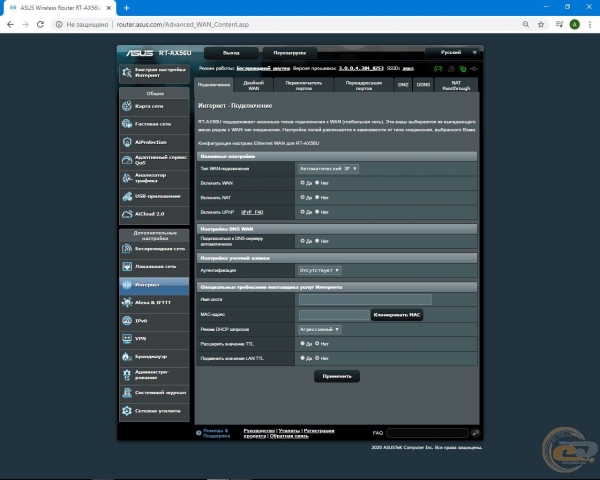Switch to Двойной WAN tab
Screen dimensions: 600x480
tap(253, 85)
